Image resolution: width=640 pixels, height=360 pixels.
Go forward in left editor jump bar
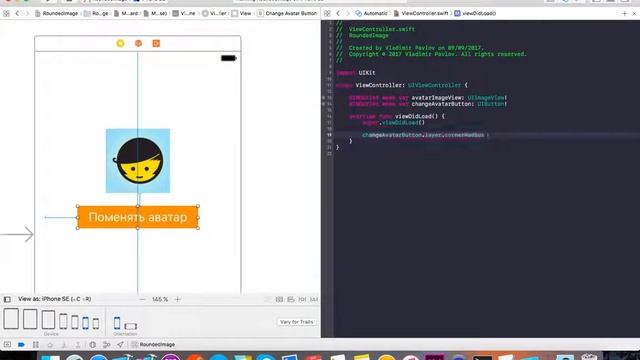point(27,13)
